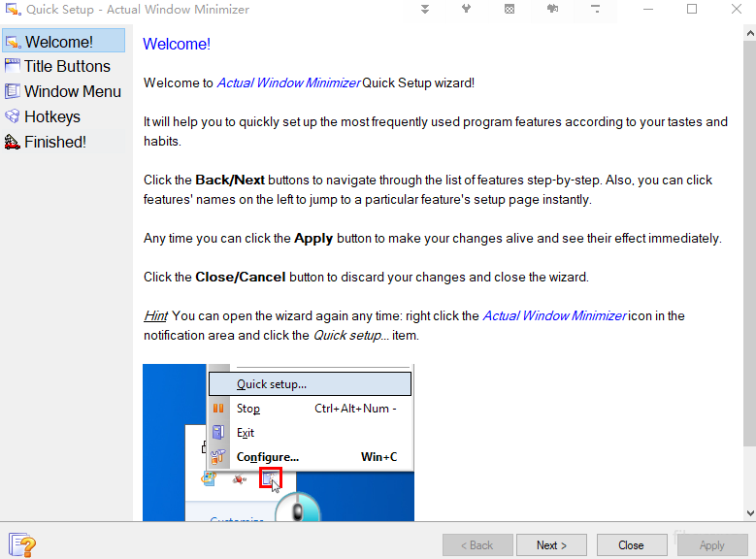The image size is (756, 559).
Task: Click the checkerboard transparency title bar icon
Action: pos(509,10)
